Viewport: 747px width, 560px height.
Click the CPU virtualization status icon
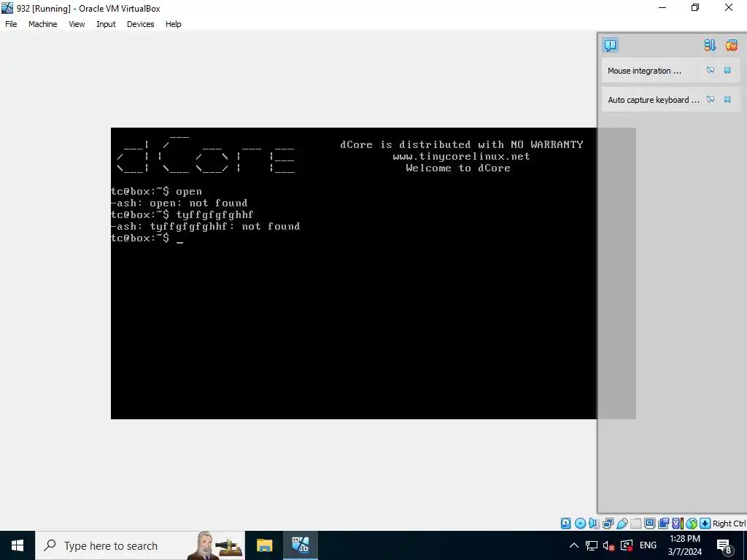[x=676, y=524]
